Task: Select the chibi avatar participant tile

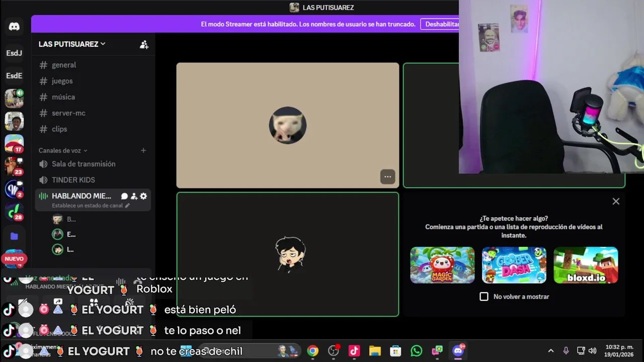Action: (x=288, y=254)
